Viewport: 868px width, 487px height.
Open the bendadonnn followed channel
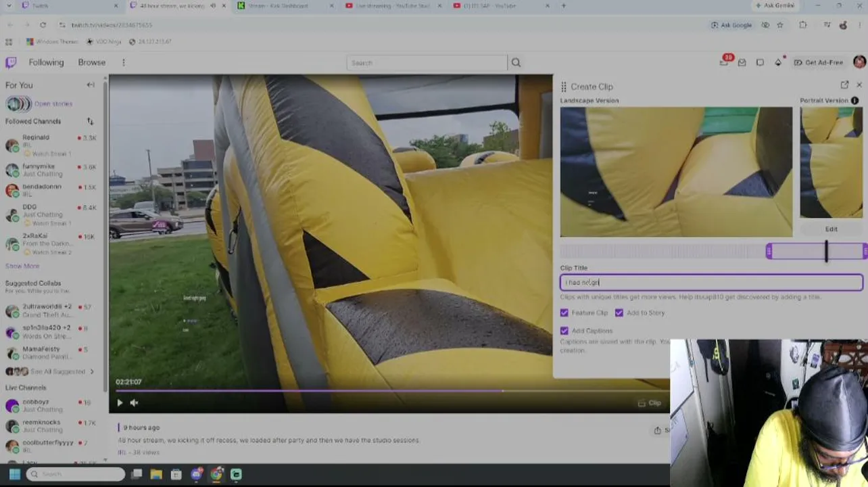click(51, 190)
